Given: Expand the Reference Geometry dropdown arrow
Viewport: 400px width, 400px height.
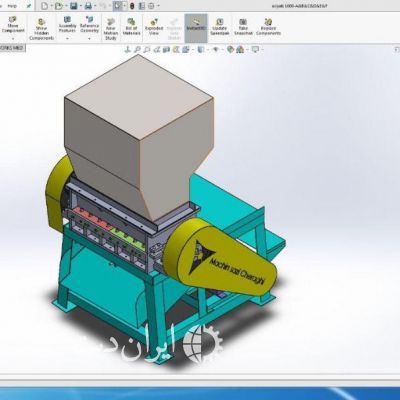Looking at the screenshot, I should click(89, 39).
